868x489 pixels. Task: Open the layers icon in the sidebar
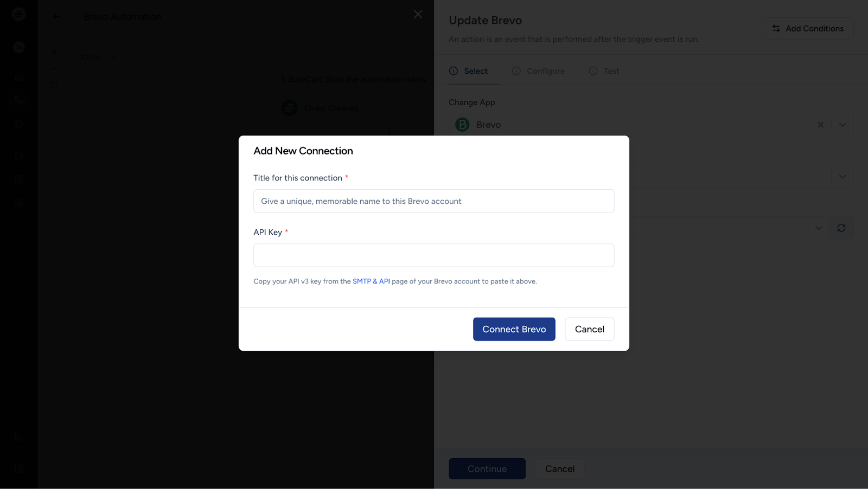(19, 203)
